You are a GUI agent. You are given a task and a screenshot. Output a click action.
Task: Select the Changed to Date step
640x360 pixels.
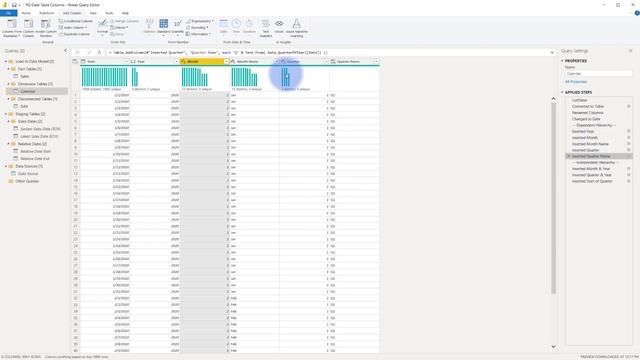(586, 119)
